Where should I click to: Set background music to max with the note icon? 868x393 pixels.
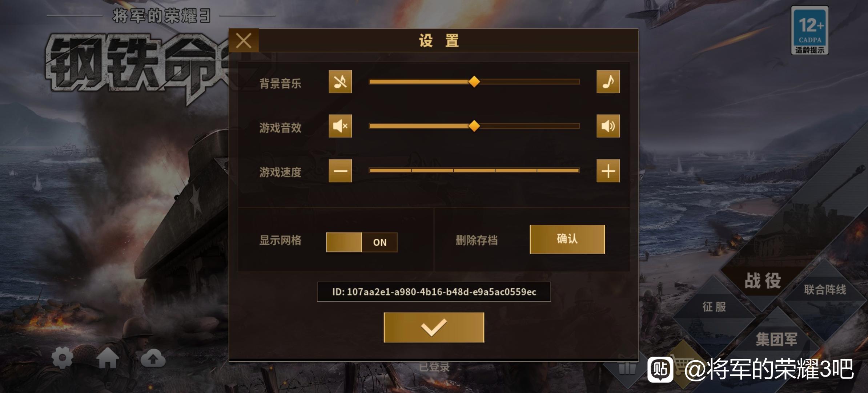(x=608, y=82)
